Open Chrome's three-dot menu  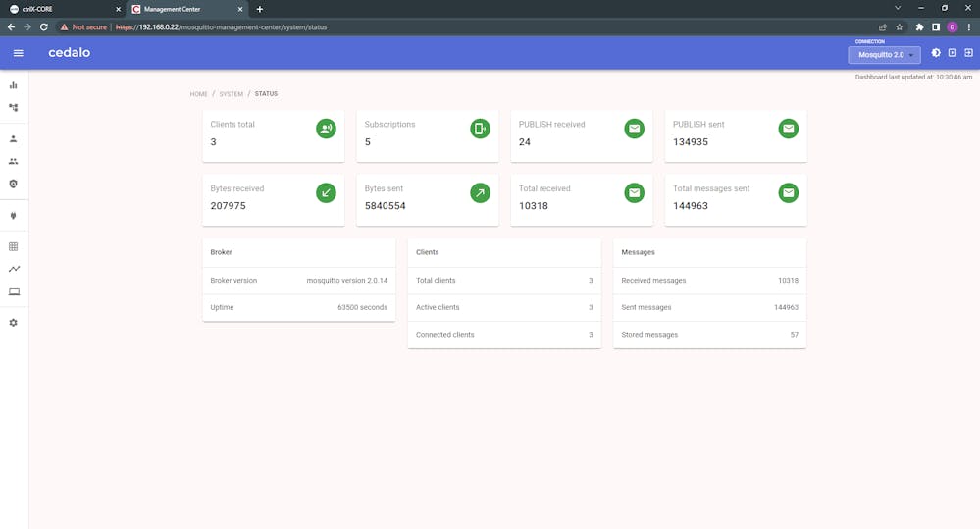click(968, 27)
